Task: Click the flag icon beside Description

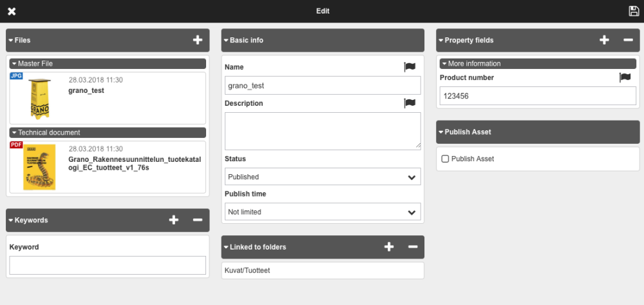Action: pyautogui.click(x=410, y=103)
